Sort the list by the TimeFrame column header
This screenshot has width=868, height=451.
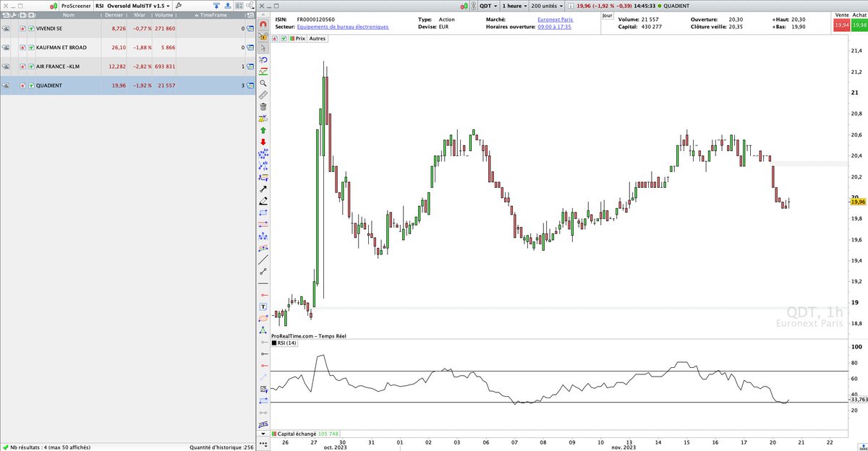tap(213, 14)
